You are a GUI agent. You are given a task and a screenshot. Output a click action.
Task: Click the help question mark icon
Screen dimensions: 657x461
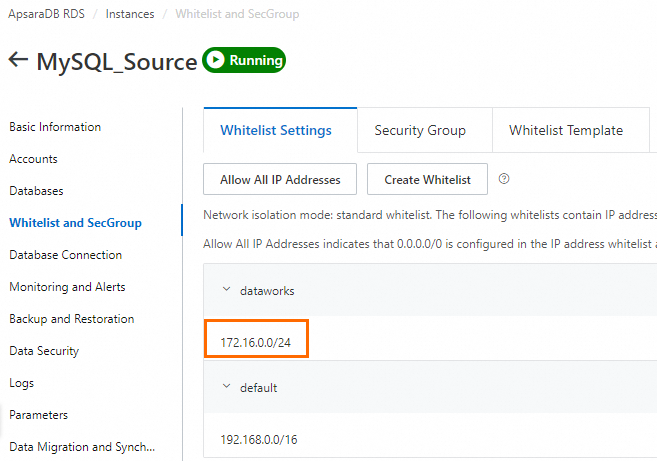[x=504, y=179]
